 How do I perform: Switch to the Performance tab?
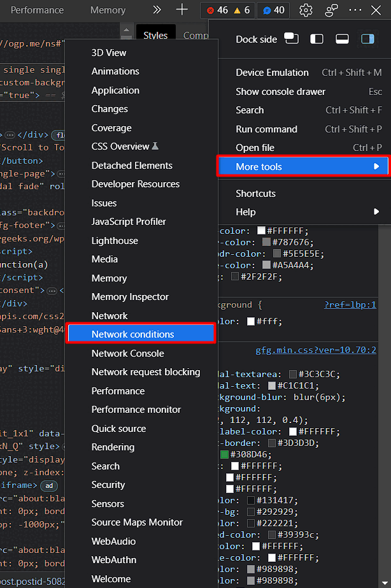tap(37, 10)
